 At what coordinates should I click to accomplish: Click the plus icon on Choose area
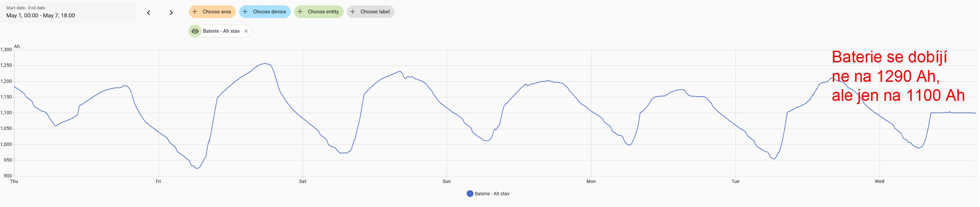195,12
